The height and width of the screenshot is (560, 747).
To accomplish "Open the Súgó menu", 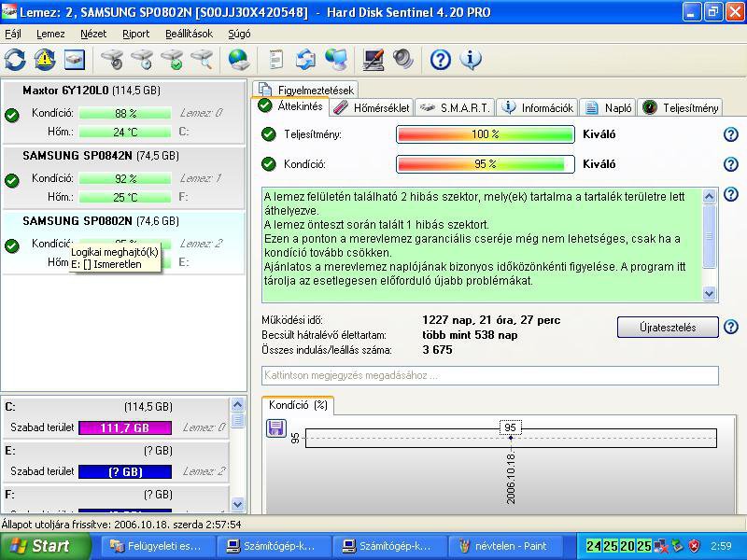I will click(x=239, y=34).
